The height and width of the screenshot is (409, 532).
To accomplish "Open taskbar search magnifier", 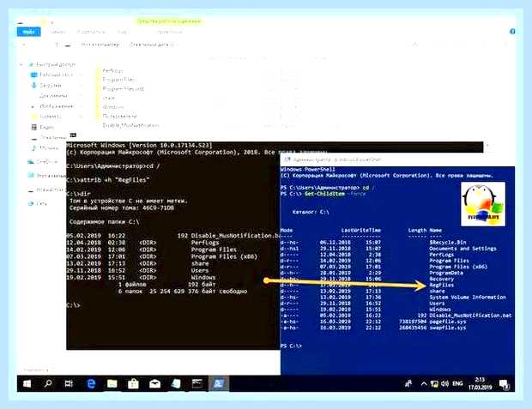I will (48, 383).
